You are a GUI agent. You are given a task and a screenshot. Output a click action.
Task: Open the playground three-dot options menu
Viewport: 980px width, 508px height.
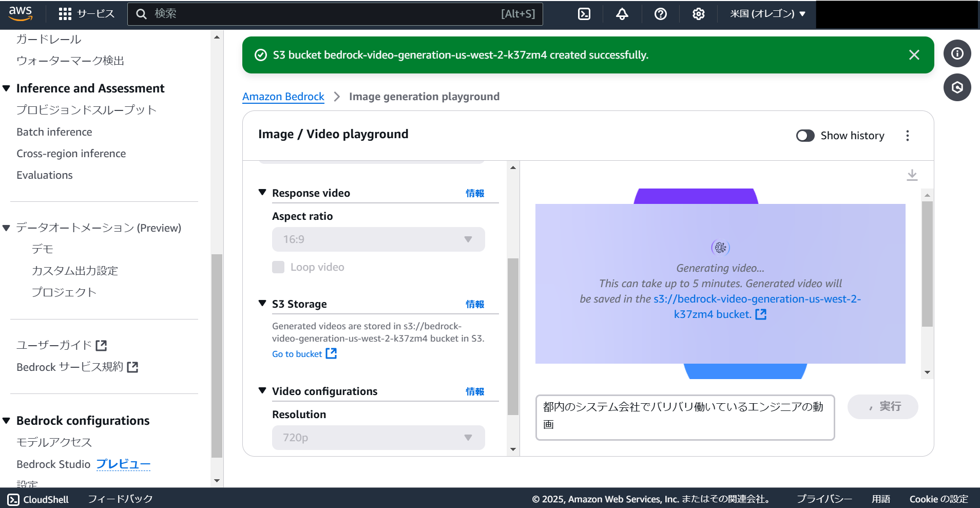(908, 136)
